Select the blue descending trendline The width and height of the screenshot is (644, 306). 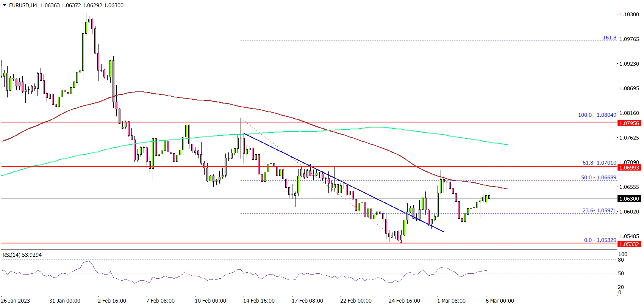tap(341, 181)
